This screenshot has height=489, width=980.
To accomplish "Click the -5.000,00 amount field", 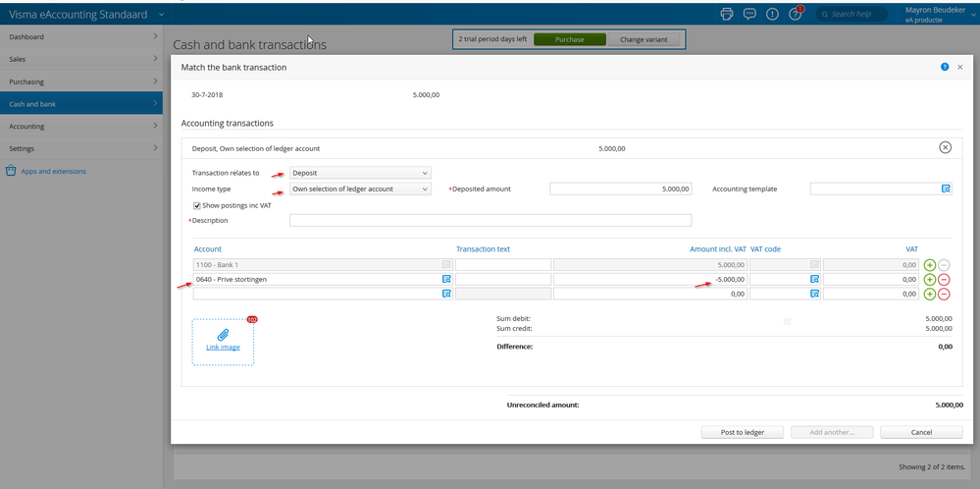I will pyautogui.click(x=650, y=279).
